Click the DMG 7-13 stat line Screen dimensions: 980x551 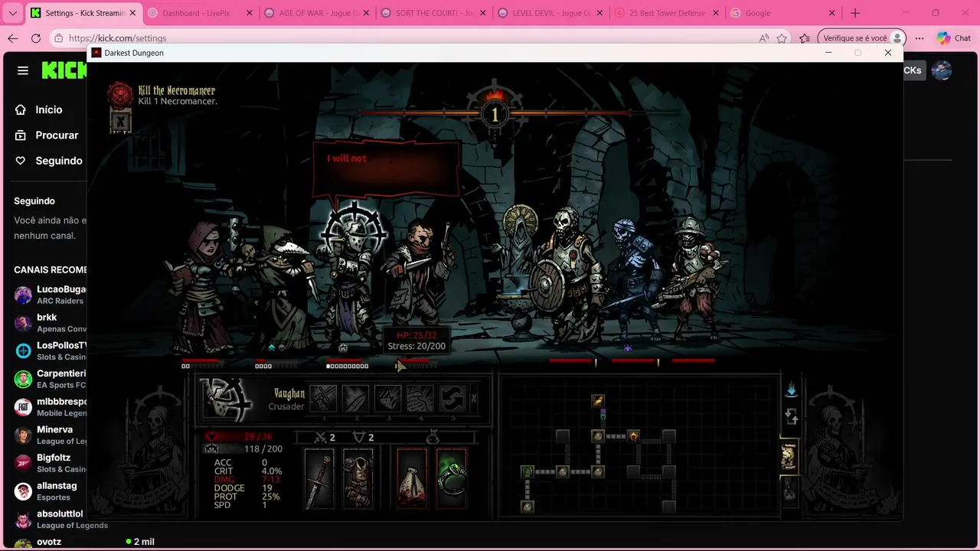click(x=247, y=480)
